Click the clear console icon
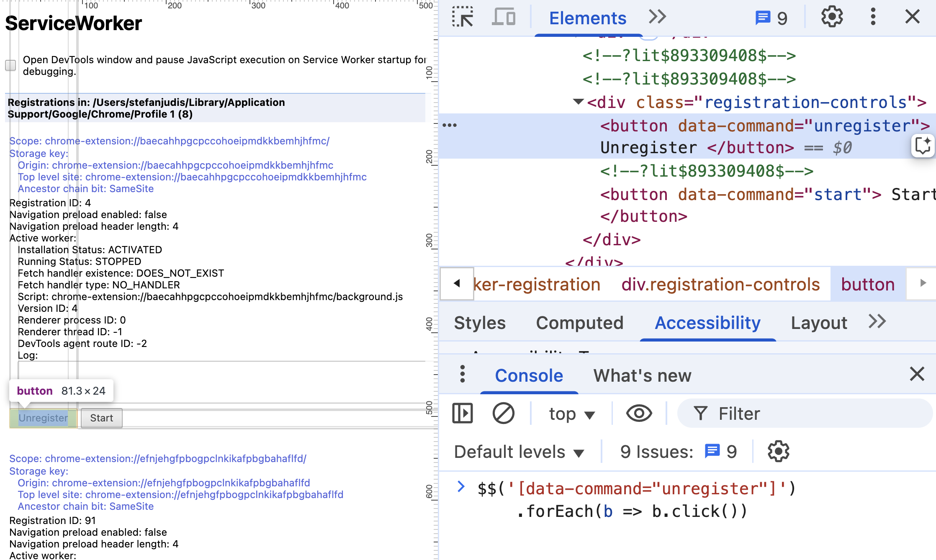This screenshot has width=936, height=560. [x=503, y=414]
